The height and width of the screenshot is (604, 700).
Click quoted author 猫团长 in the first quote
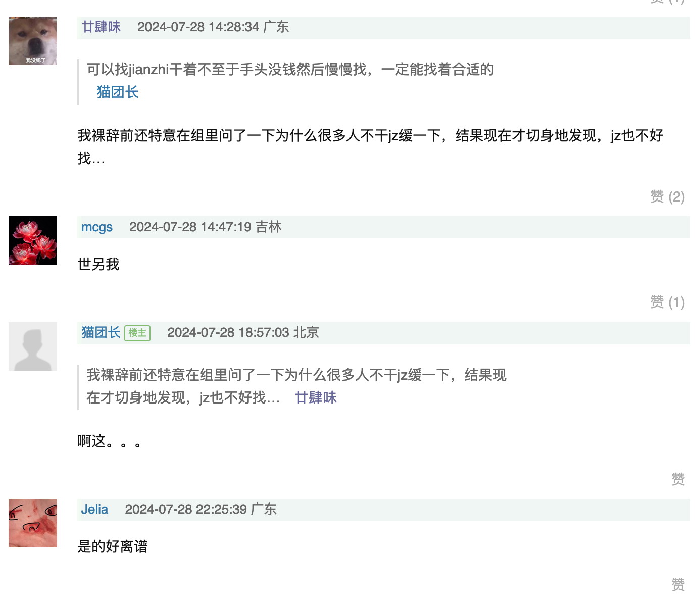(117, 92)
